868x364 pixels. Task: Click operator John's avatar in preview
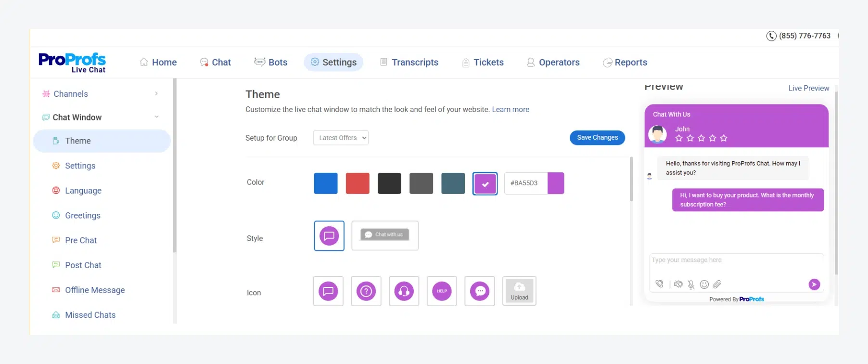click(657, 134)
